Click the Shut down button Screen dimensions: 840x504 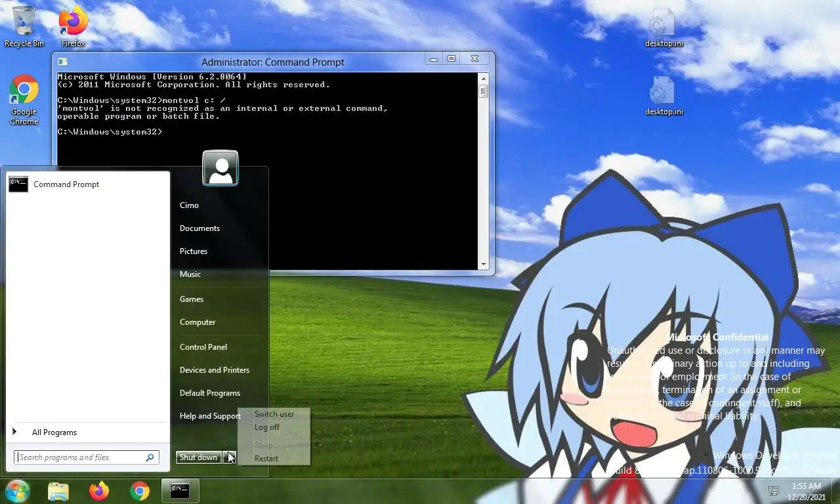(198, 457)
